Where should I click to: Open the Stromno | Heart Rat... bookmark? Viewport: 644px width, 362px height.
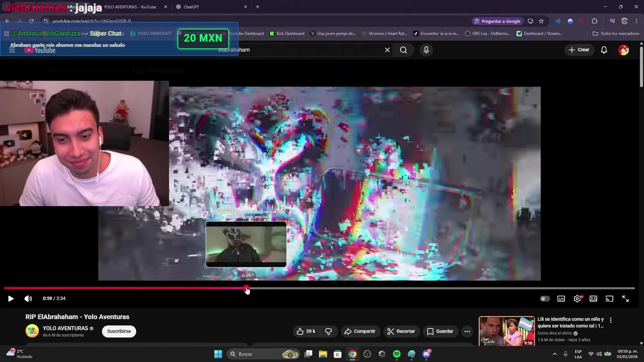click(384, 34)
